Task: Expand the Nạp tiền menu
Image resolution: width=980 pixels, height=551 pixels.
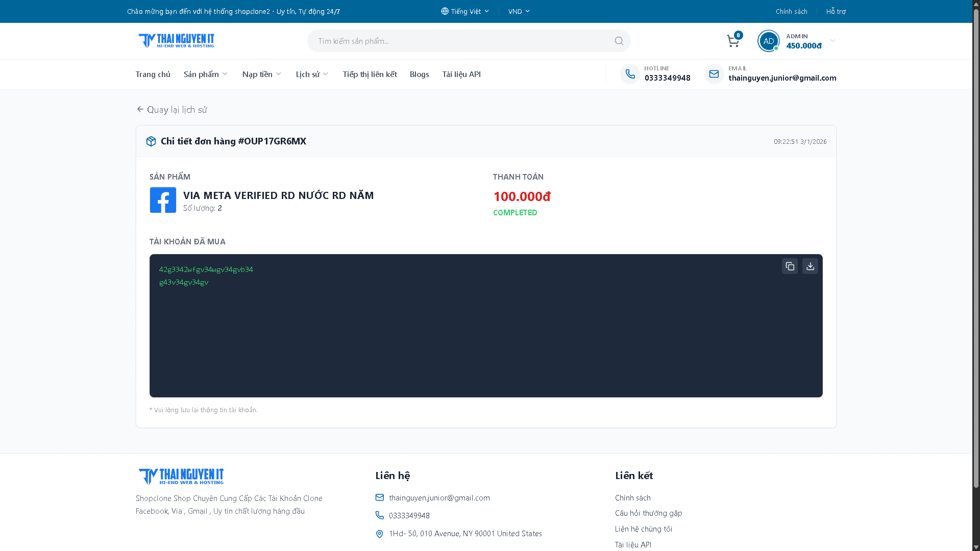Action: [x=262, y=74]
